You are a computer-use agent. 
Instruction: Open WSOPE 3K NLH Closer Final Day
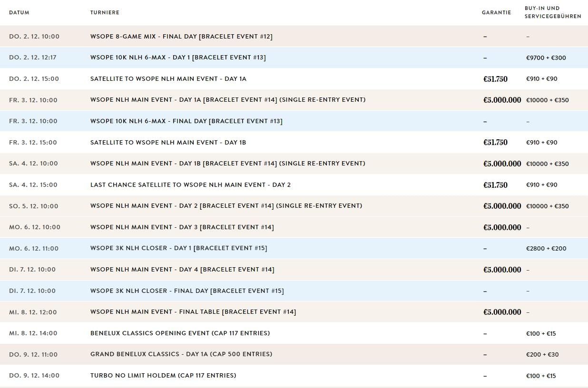point(187,291)
